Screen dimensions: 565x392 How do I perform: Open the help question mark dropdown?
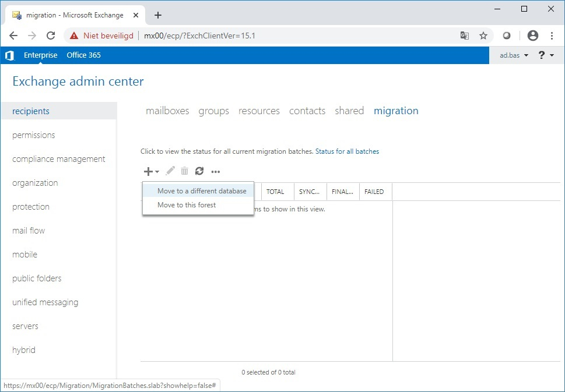pos(546,55)
